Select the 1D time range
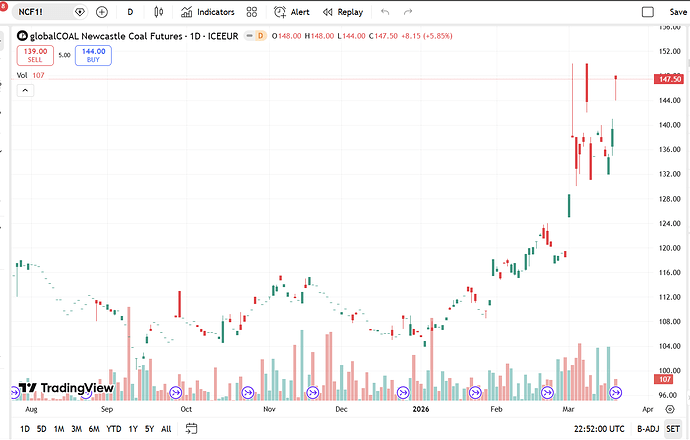 coord(25,429)
